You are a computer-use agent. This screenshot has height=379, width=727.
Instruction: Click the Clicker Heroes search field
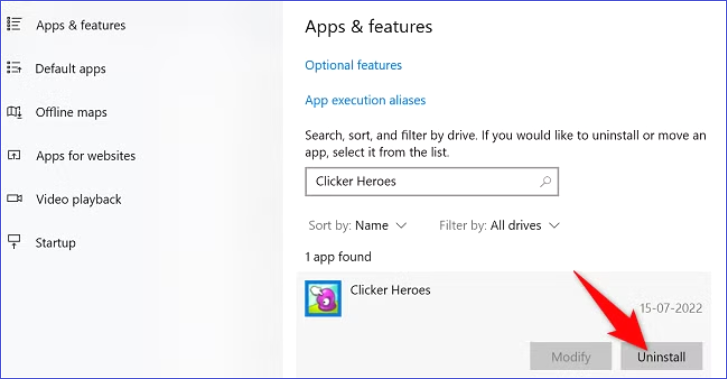[x=432, y=181]
